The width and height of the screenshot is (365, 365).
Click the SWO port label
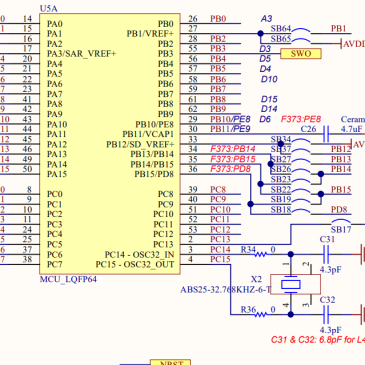[x=301, y=54]
